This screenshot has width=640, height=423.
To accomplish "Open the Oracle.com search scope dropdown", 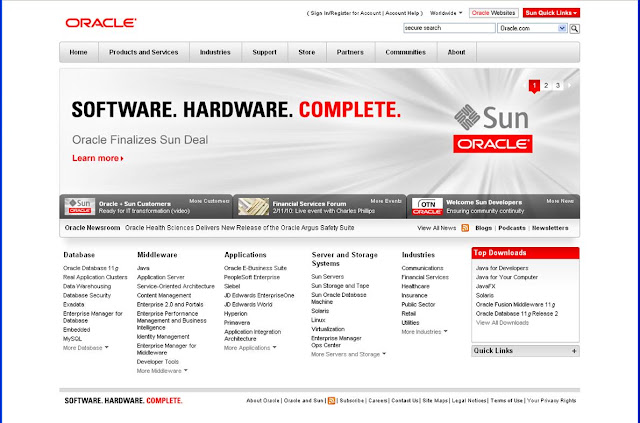I will pyautogui.click(x=532, y=28).
